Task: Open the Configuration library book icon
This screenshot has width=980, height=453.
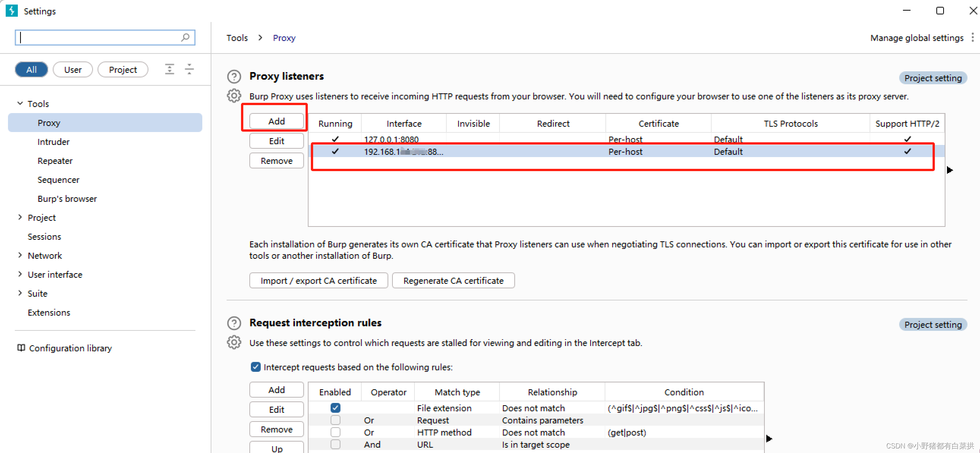Action: click(x=21, y=348)
